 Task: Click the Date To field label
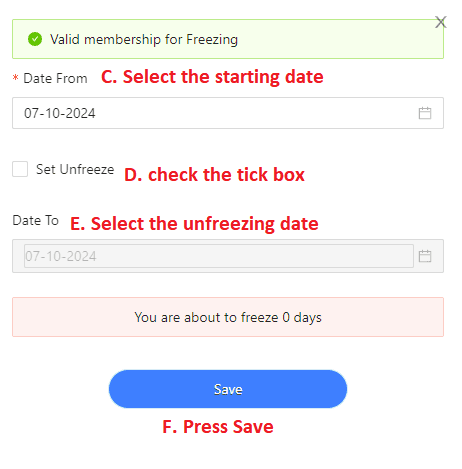click(36, 220)
